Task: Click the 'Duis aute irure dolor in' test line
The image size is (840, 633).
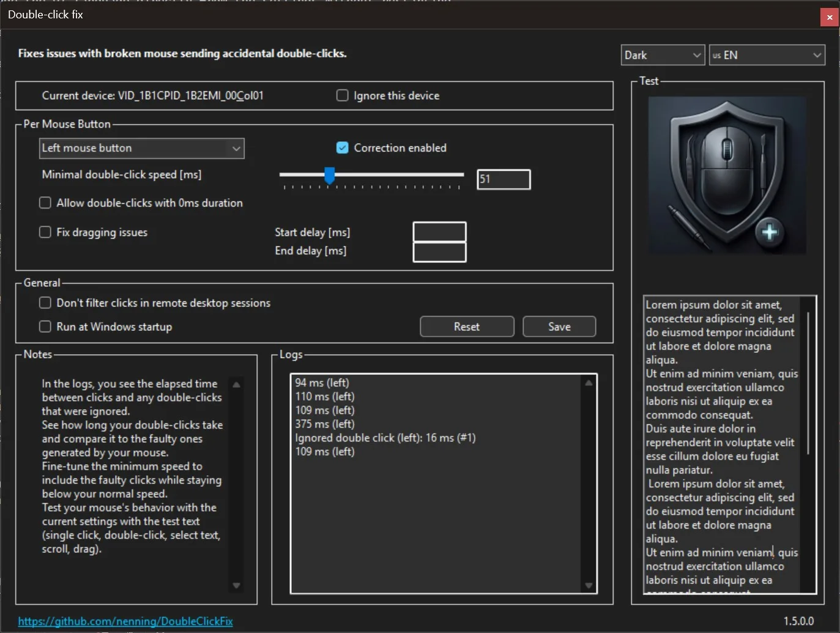Action: coord(701,429)
